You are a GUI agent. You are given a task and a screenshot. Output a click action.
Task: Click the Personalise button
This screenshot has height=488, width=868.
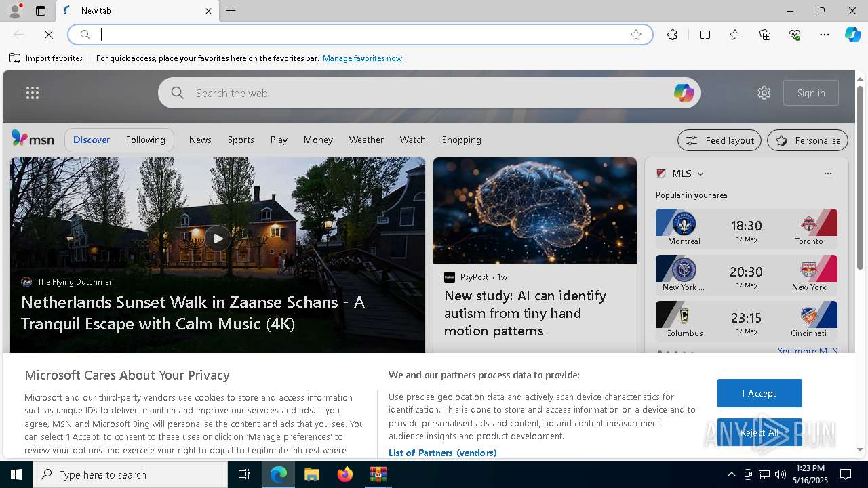point(808,140)
